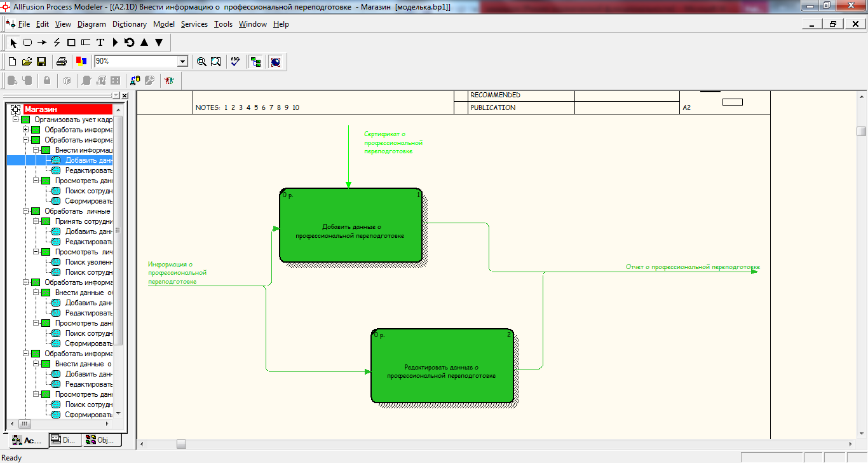The height and width of the screenshot is (463, 868).
Task: Run the ABC spell checker
Action: coord(236,62)
